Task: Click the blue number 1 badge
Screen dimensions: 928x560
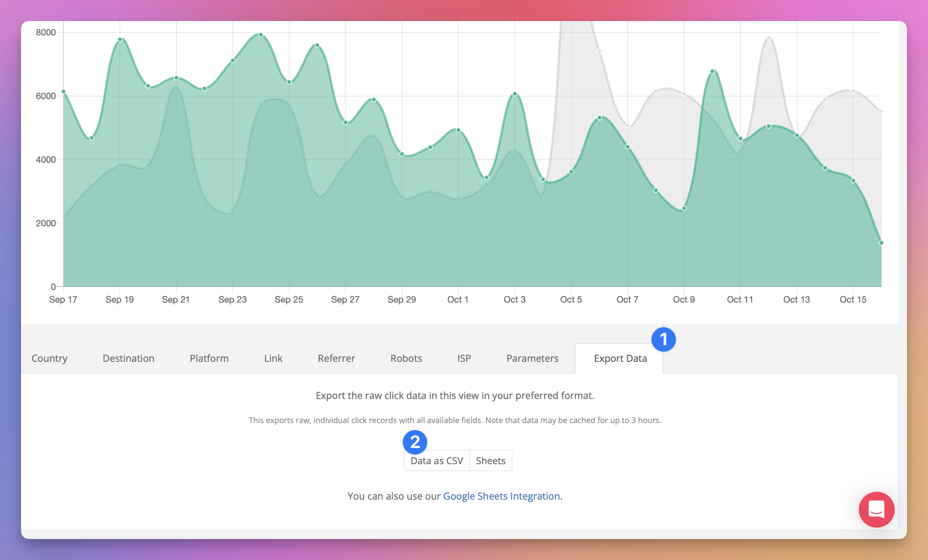Action: click(x=663, y=339)
